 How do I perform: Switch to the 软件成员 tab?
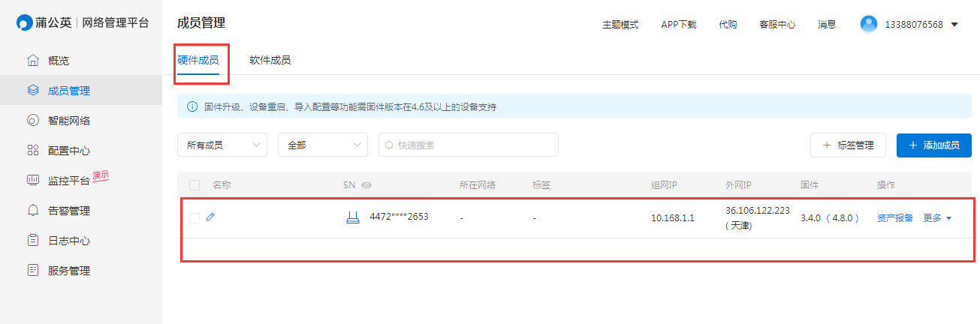point(270,60)
